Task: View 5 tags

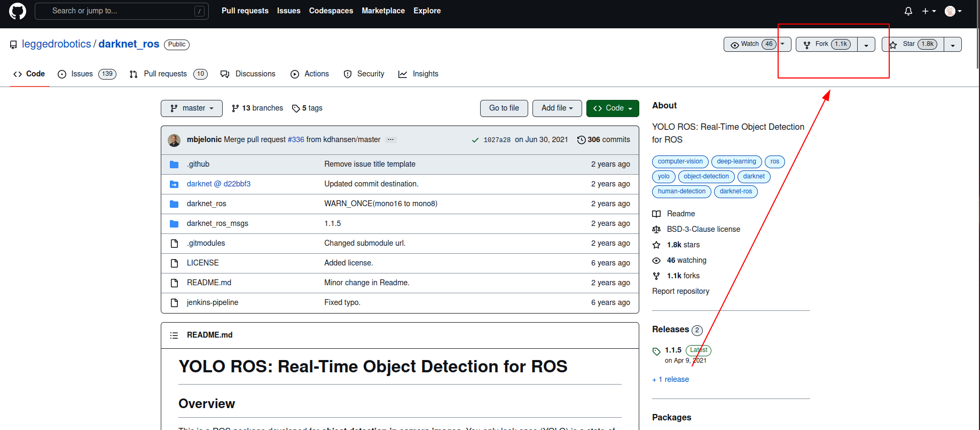Action: [308, 108]
